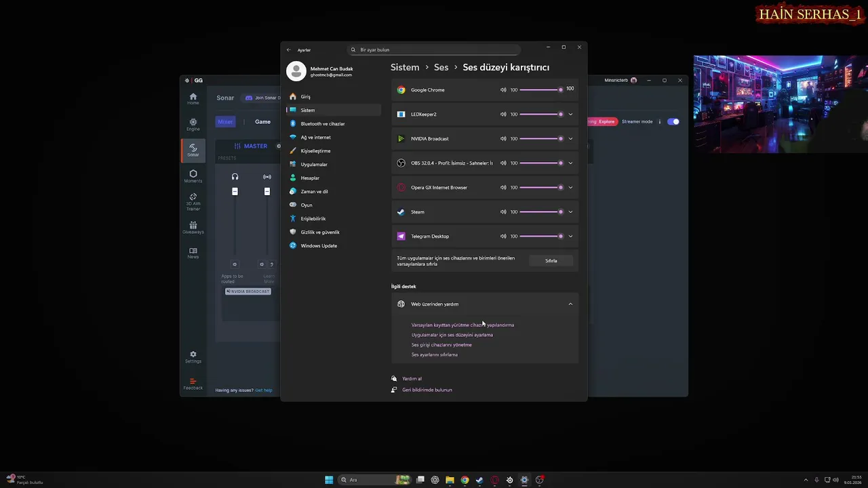868x488 pixels.
Task: Open Google Chrome from the taskbar
Action: (x=465, y=480)
